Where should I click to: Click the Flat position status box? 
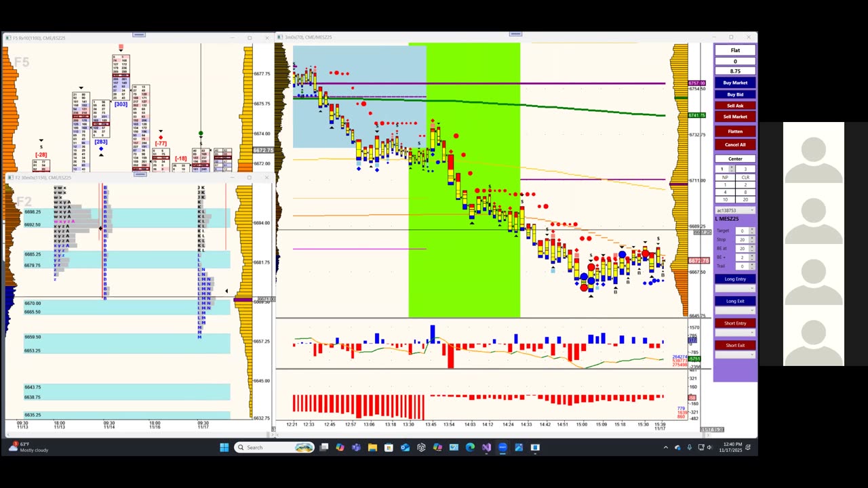point(735,50)
